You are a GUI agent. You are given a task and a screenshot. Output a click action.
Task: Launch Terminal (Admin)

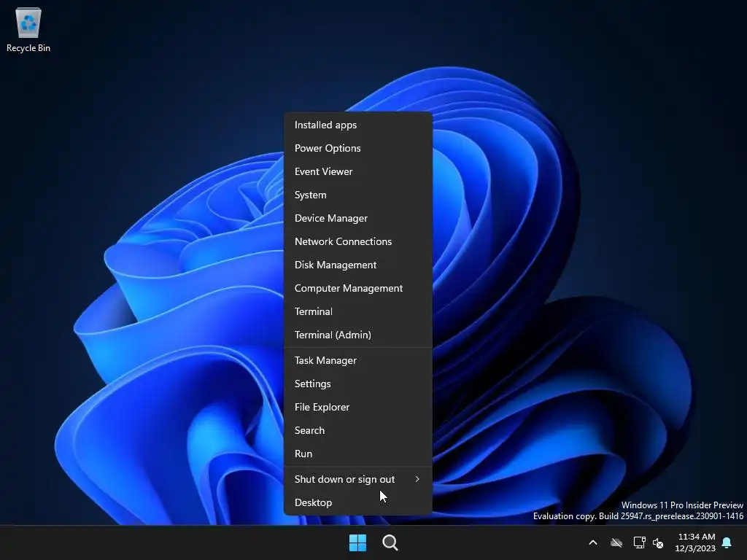pos(357,335)
